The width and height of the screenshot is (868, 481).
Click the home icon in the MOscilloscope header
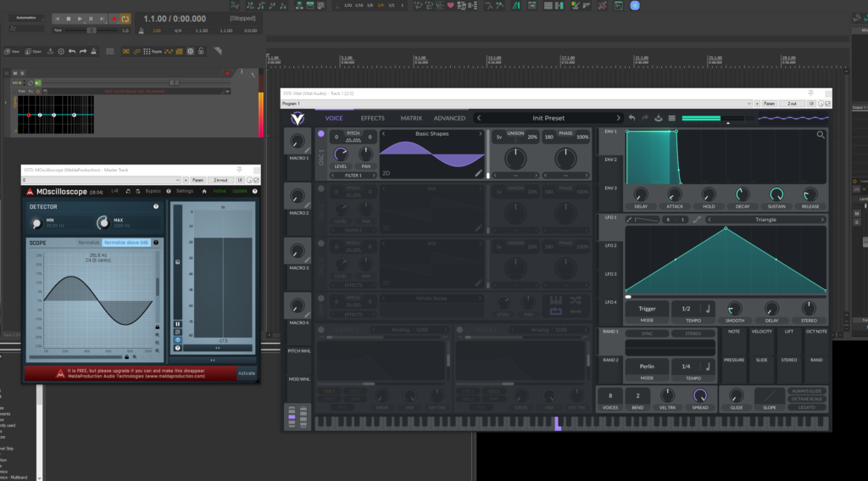click(203, 191)
